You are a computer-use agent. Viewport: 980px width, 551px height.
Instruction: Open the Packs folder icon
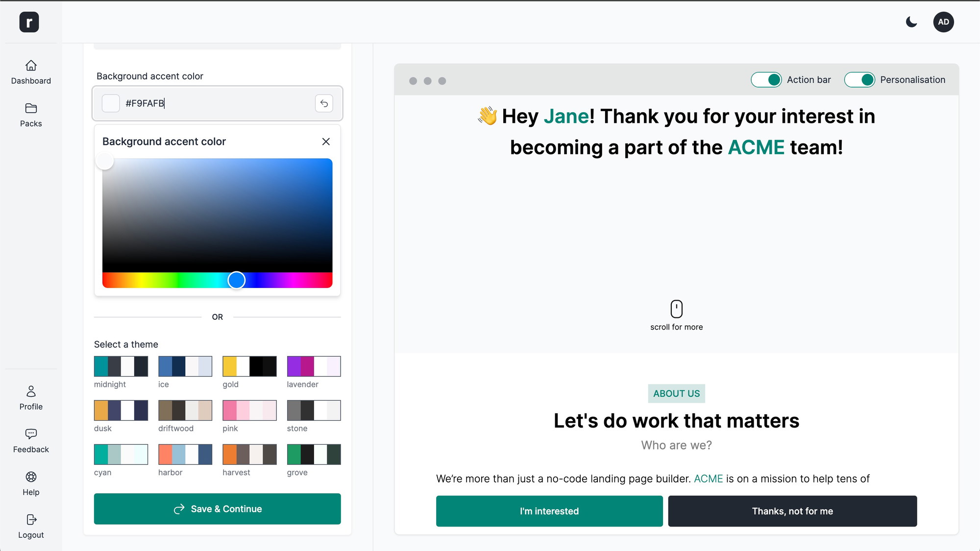click(31, 108)
